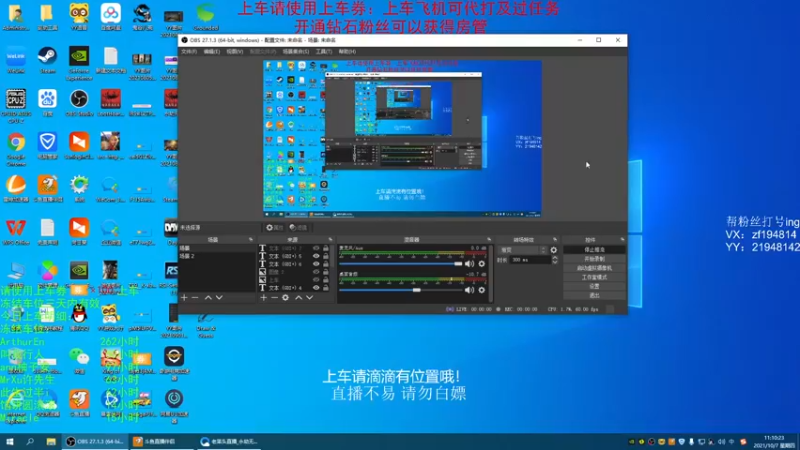Open Google Chrome desktop icon
This screenshot has height=450, width=800.
coord(16,149)
